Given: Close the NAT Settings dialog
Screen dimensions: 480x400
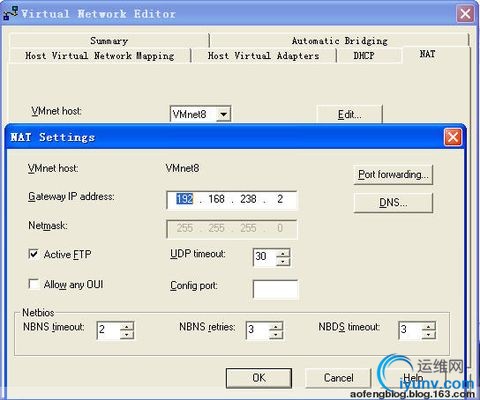Looking at the screenshot, I should [x=453, y=137].
